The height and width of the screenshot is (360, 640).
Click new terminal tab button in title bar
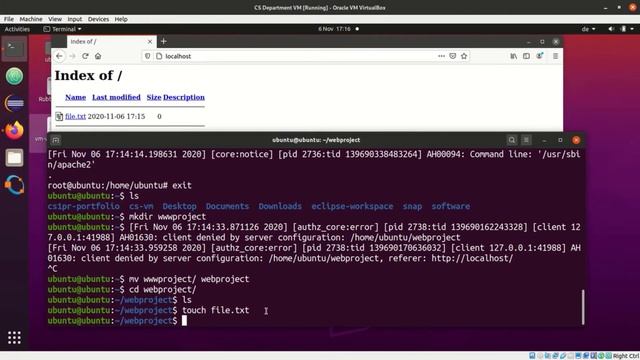(56, 140)
